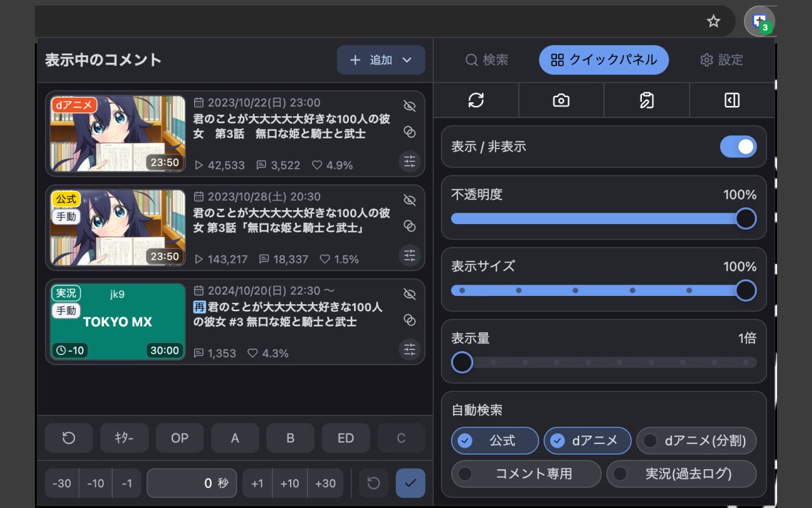This screenshot has width=812, height=508.
Task: Toggle the 表示 / 非表示 switch
Action: tap(738, 147)
